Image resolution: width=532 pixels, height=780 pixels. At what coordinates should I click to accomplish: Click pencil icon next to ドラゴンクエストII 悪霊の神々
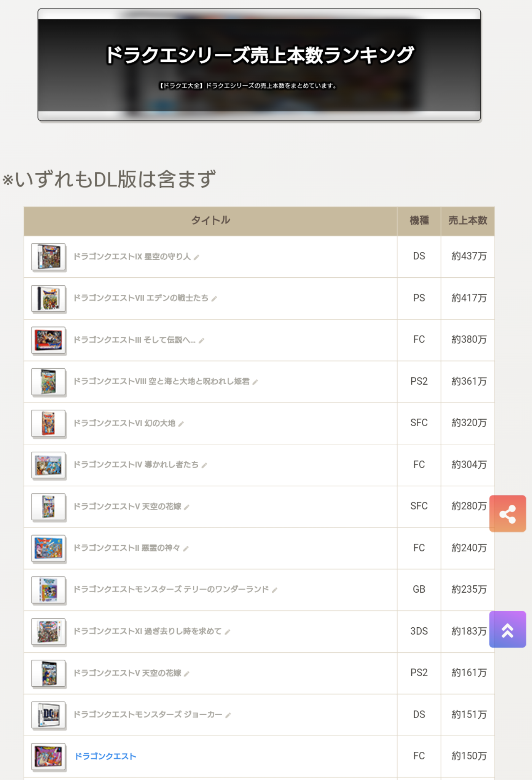186,549
